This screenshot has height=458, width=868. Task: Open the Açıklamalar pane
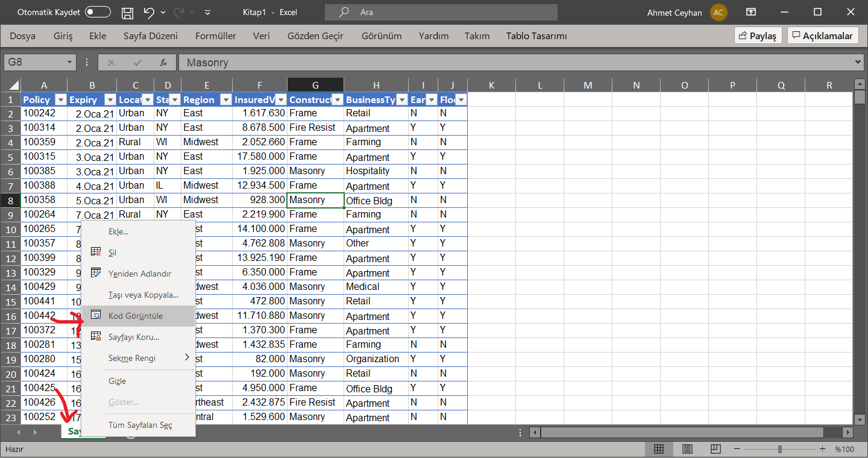tap(822, 35)
